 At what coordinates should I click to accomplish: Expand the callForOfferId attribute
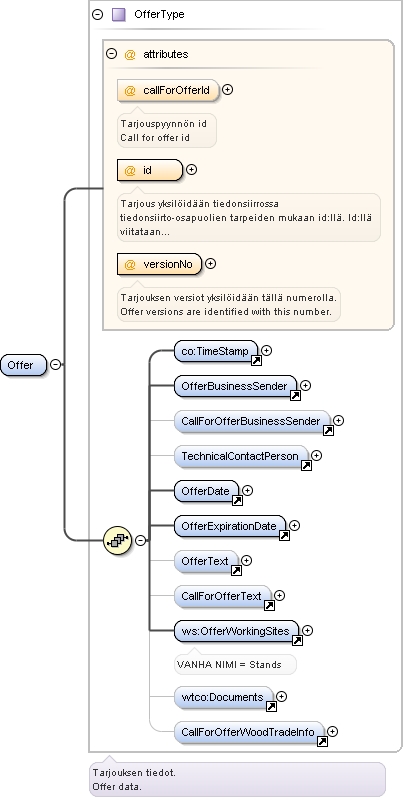click(228, 89)
